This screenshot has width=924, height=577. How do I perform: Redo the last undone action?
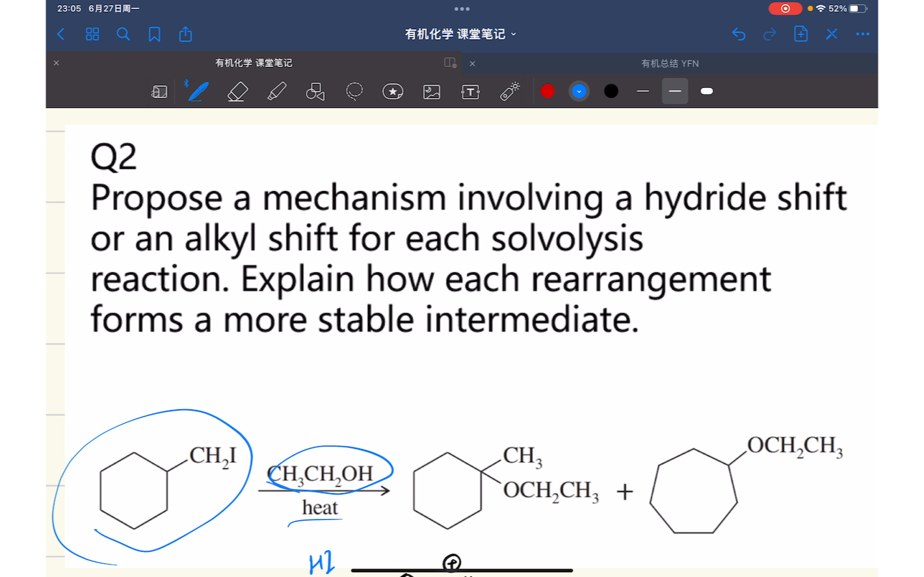pyautogui.click(x=770, y=34)
